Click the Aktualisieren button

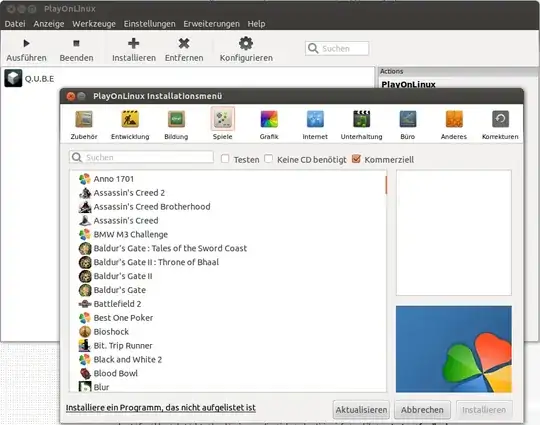click(x=361, y=410)
